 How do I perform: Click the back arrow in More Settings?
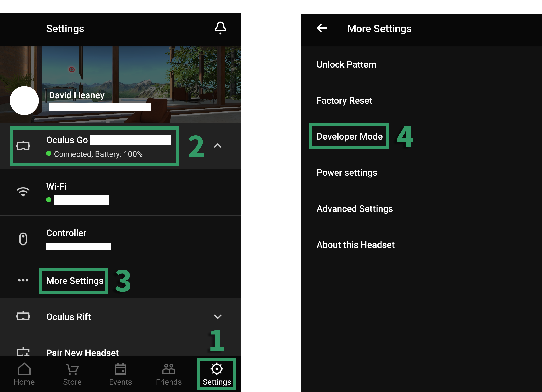(x=322, y=28)
